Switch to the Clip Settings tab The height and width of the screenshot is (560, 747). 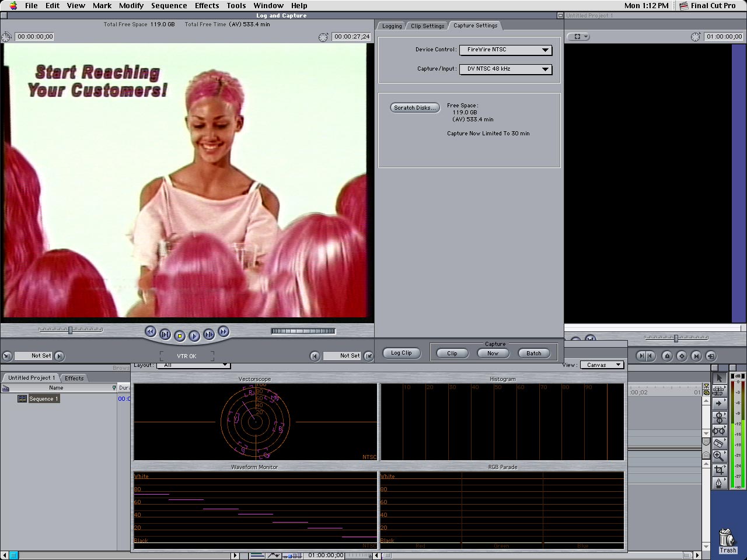pyautogui.click(x=427, y=26)
